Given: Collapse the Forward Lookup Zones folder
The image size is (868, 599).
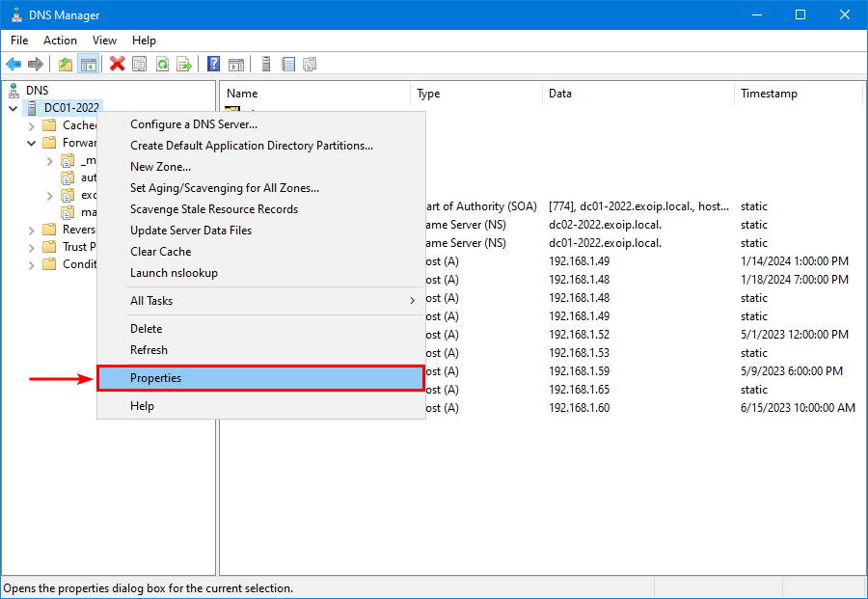Looking at the screenshot, I should (32, 143).
